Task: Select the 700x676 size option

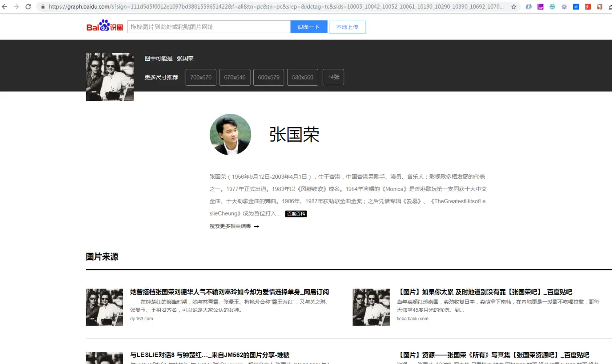Action: point(201,77)
